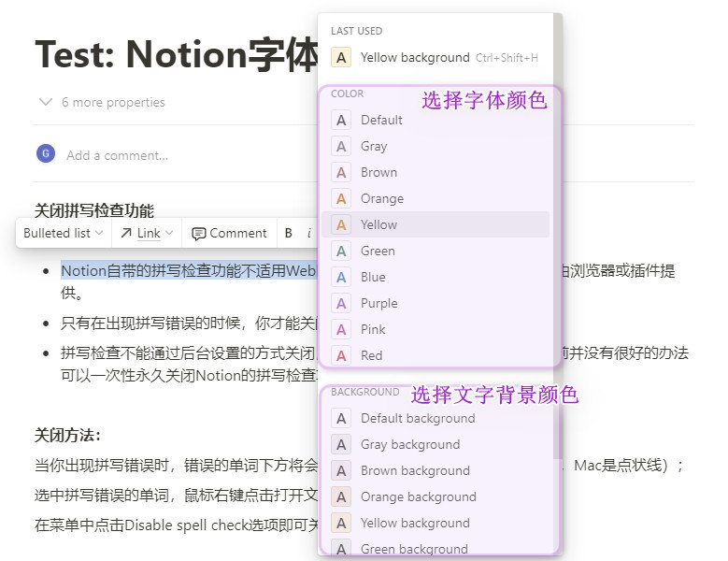Click the line mentioning Disable spell check
Viewport: 728px width, 561px height.
point(176,525)
